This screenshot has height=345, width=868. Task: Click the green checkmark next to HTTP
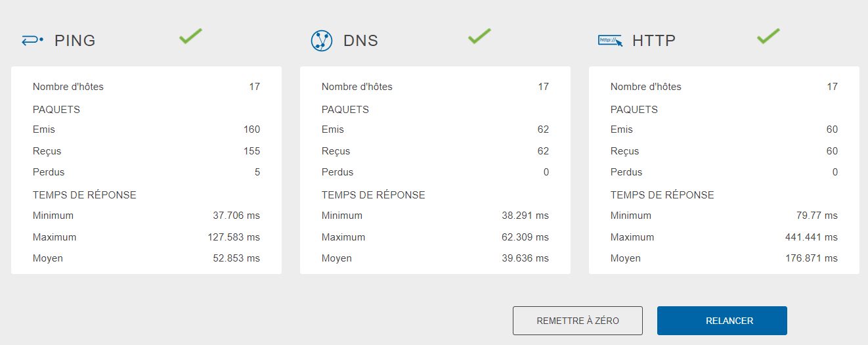click(x=768, y=36)
